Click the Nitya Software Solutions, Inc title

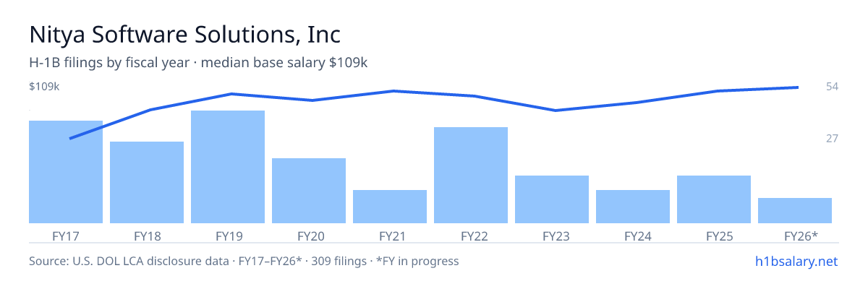tap(184, 34)
